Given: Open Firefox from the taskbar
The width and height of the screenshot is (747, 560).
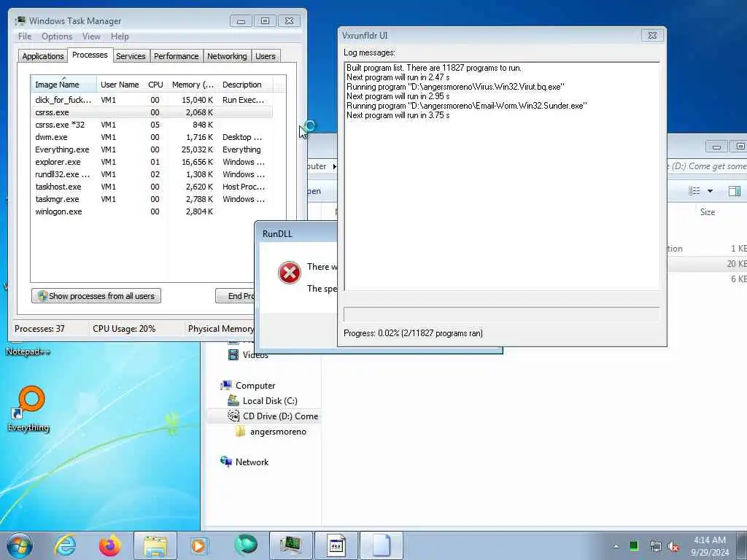Looking at the screenshot, I should [x=109, y=545].
